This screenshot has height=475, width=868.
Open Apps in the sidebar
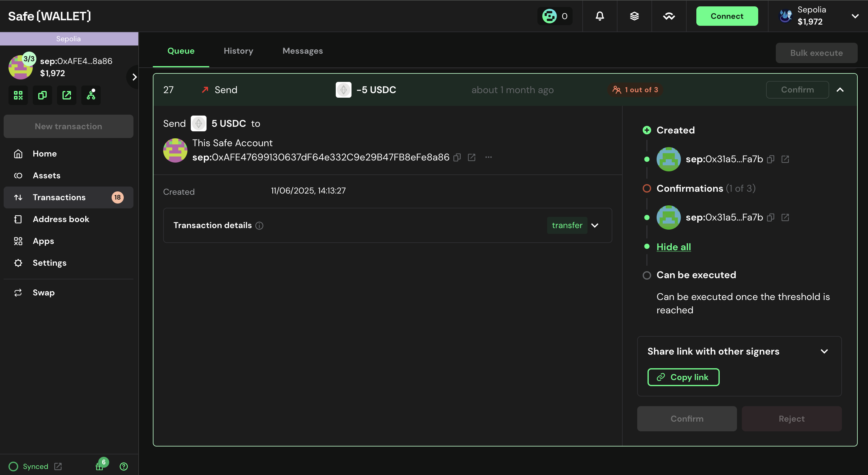(69, 241)
